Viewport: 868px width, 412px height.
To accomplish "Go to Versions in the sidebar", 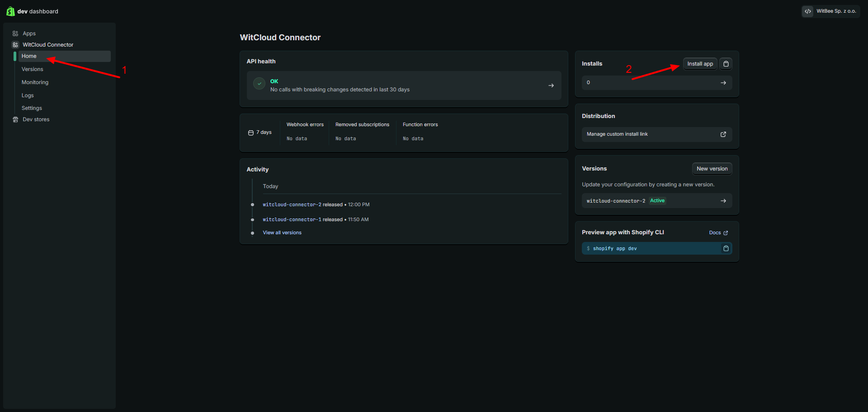I will [33, 69].
